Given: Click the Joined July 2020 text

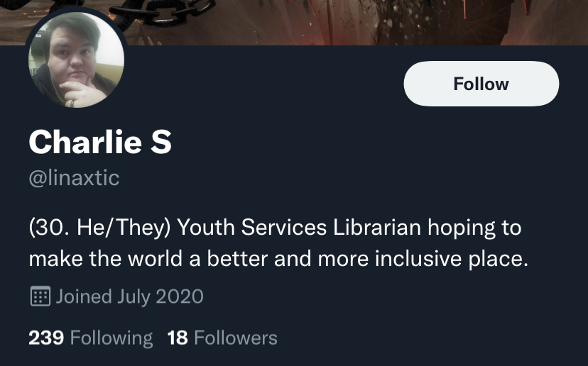Looking at the screenshot, I should pos(130,296).
